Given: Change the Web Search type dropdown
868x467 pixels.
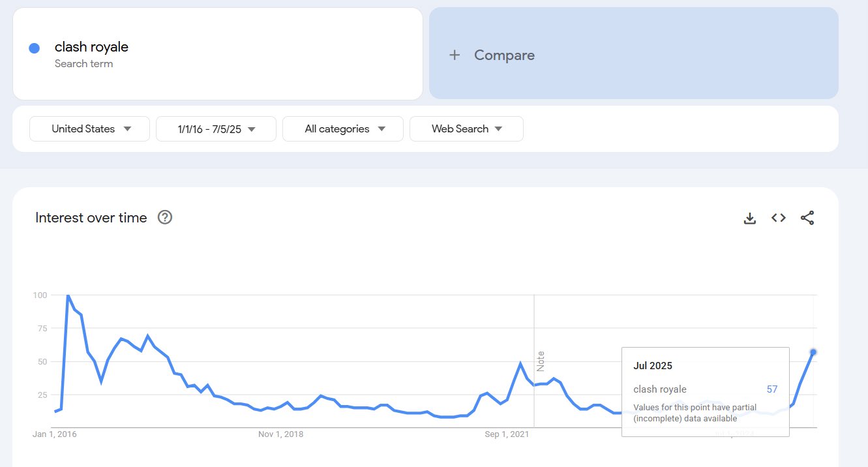Looking at the screenshot, I should [x=466, y=128].
